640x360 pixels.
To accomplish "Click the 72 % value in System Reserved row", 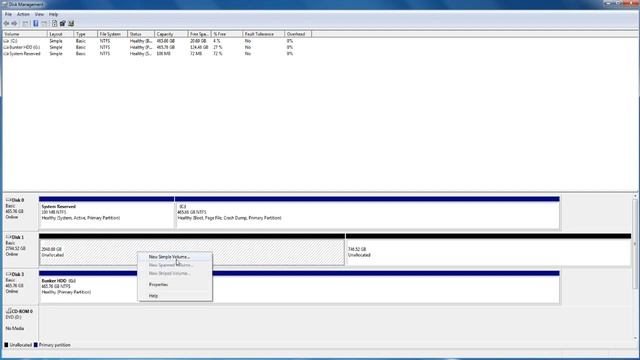I will tap(218, 53).
